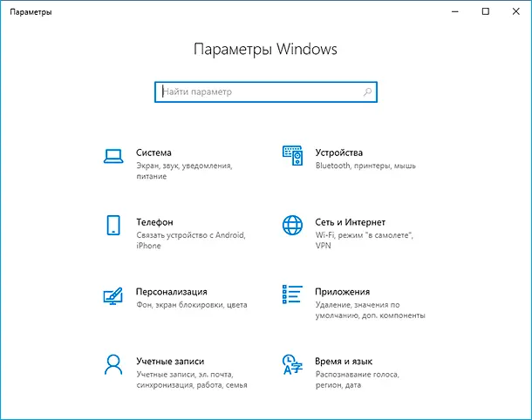532x420 pixels.
Task: Click the text Фон, экран блокировки, цвета
Action: (x=192, y=305)
